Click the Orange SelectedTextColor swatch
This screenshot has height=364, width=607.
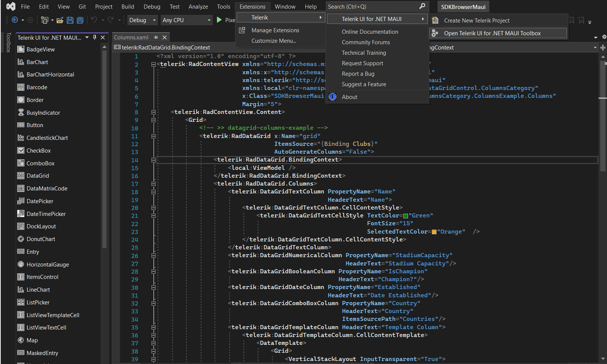click(434, 232)
